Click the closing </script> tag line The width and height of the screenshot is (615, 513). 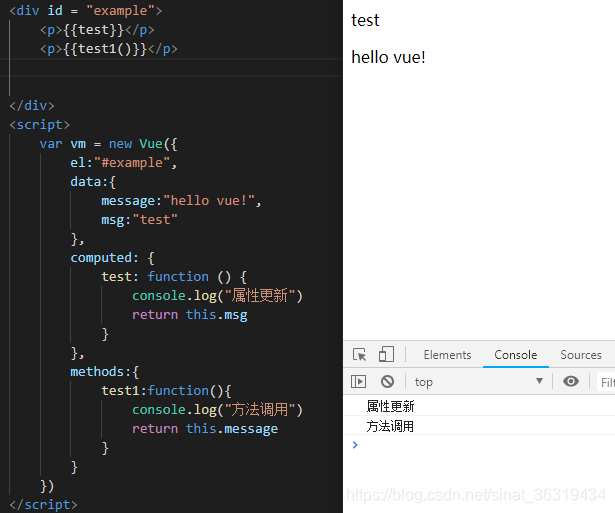point(44,505)
